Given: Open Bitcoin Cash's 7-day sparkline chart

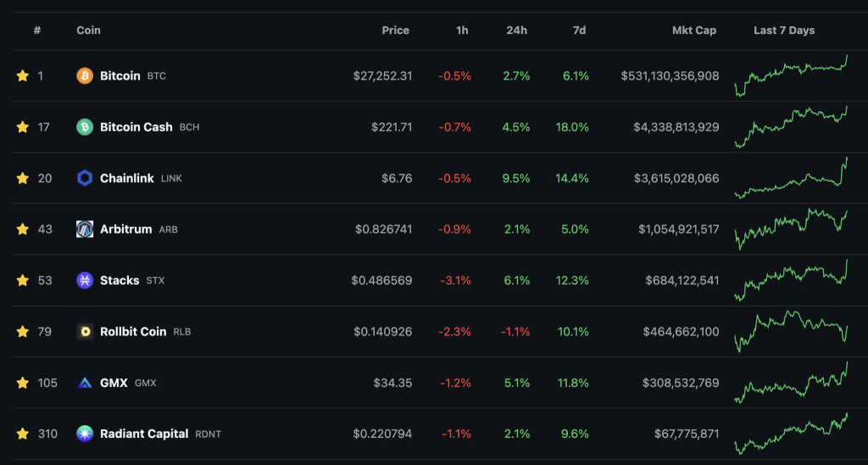Looking at the screenshot, I should (x=791, y=127).
